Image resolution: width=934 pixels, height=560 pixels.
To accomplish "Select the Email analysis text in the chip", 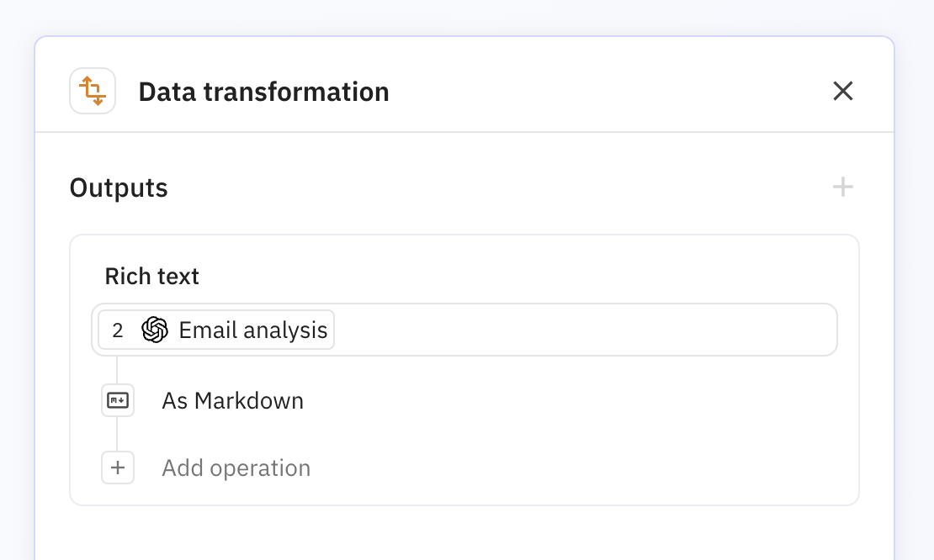I will [252, 330].
